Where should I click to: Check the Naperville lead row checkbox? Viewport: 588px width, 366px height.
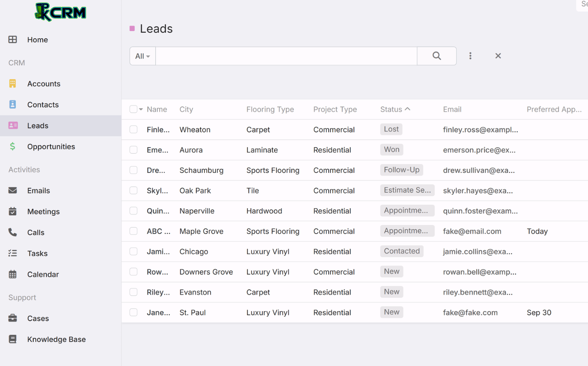[133, 211]
